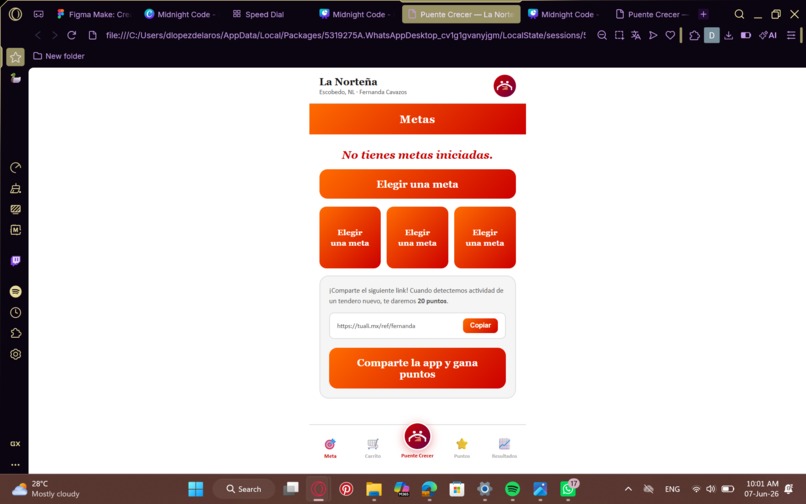Open History clock in sidebar

pos(15,313)
